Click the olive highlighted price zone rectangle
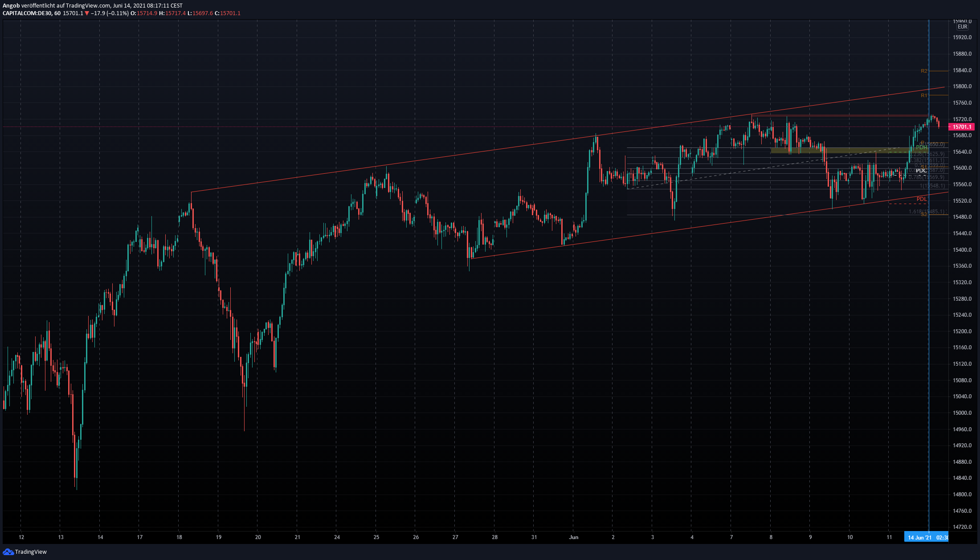Viewport: 980px width, 560px height. 837,151
